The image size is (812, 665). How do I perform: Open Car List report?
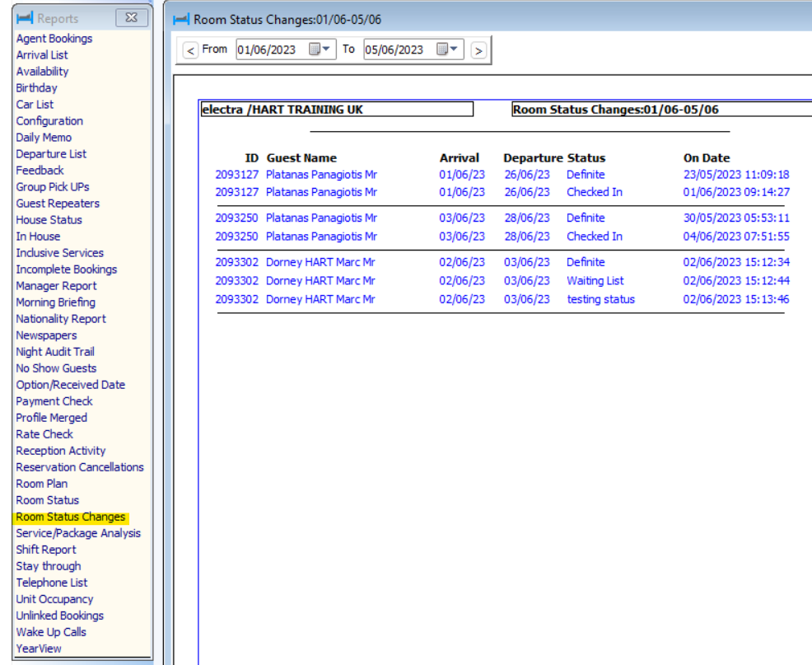click(35, 105)
